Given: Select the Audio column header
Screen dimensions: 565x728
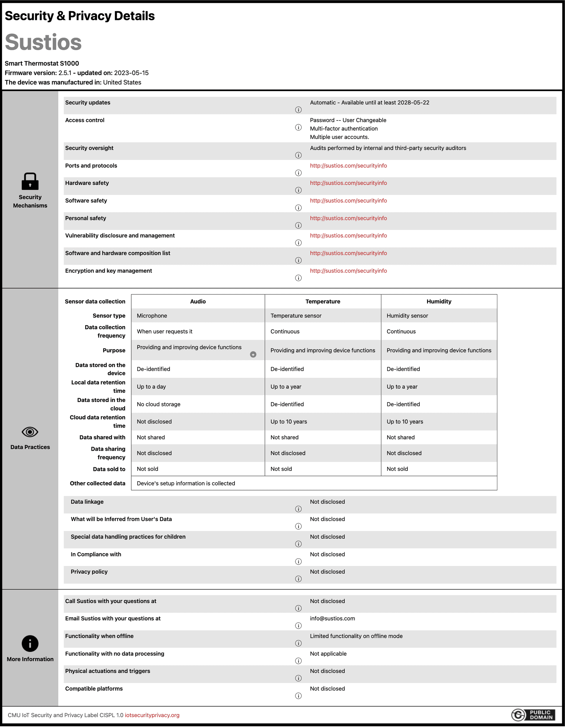Looking at the screenshot, I should pos(198,302).
